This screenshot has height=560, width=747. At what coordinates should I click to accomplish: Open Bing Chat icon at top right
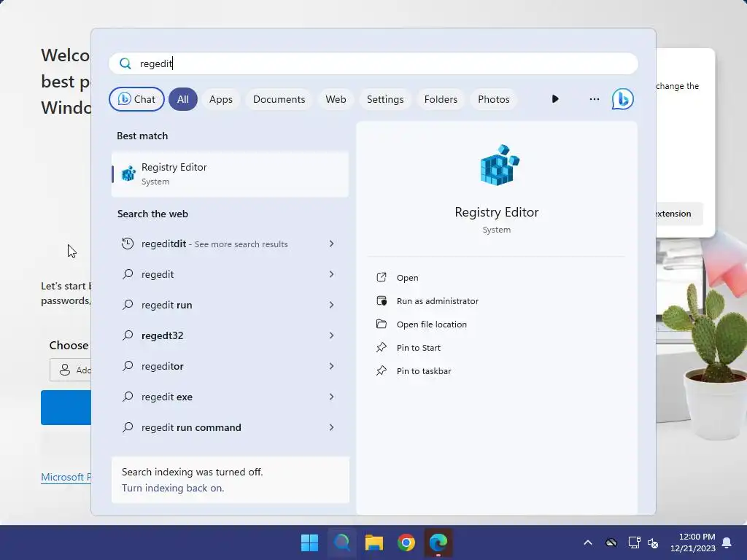pyautogui.click(x=622, y=99)
